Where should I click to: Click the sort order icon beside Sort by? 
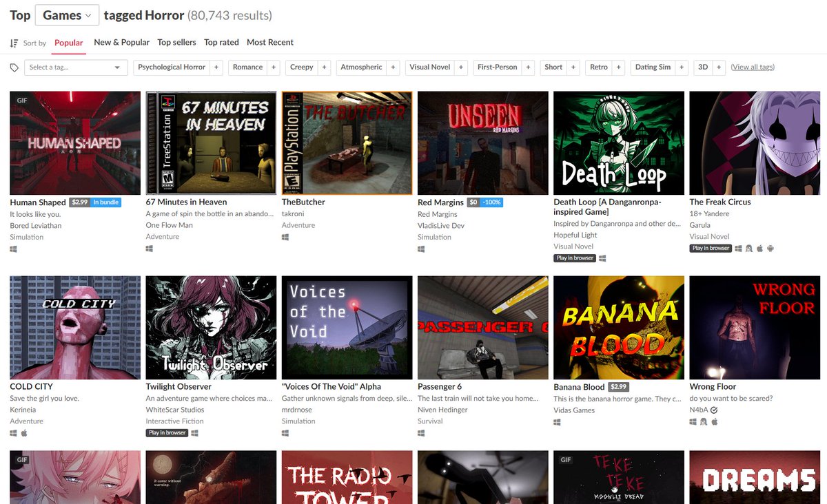(14, 43)
